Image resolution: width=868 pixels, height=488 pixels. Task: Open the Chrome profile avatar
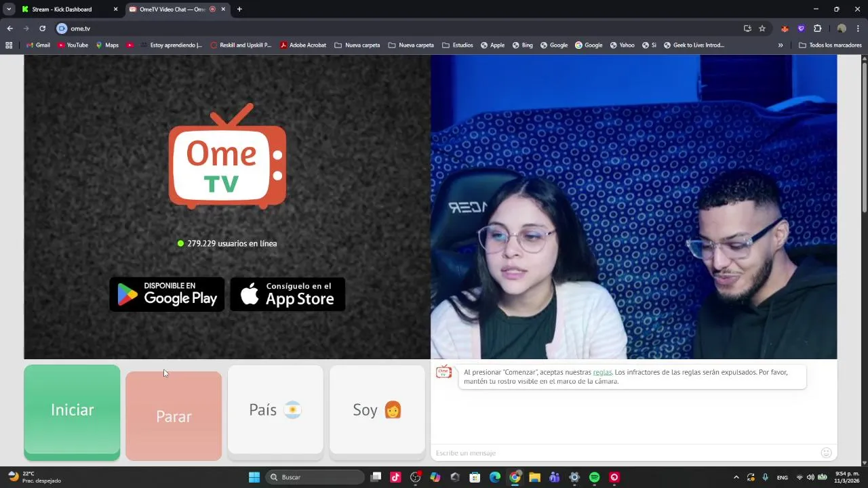tap(842, 28)
